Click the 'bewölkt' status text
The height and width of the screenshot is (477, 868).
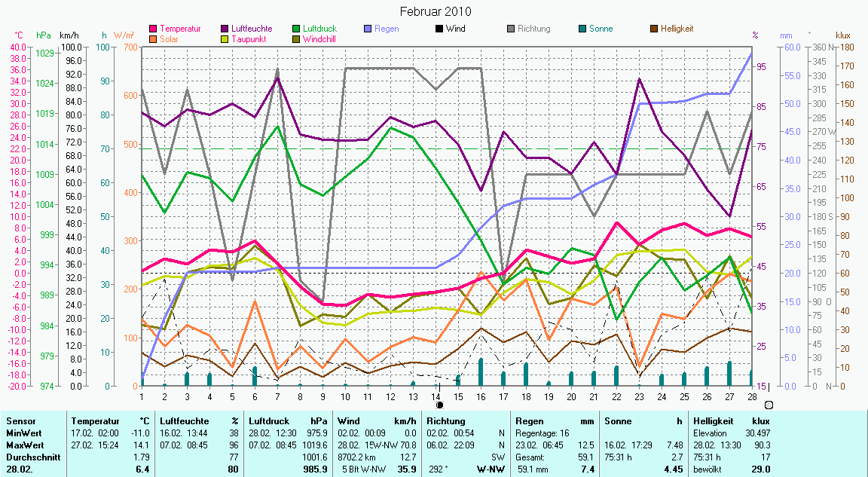[709, 469]
